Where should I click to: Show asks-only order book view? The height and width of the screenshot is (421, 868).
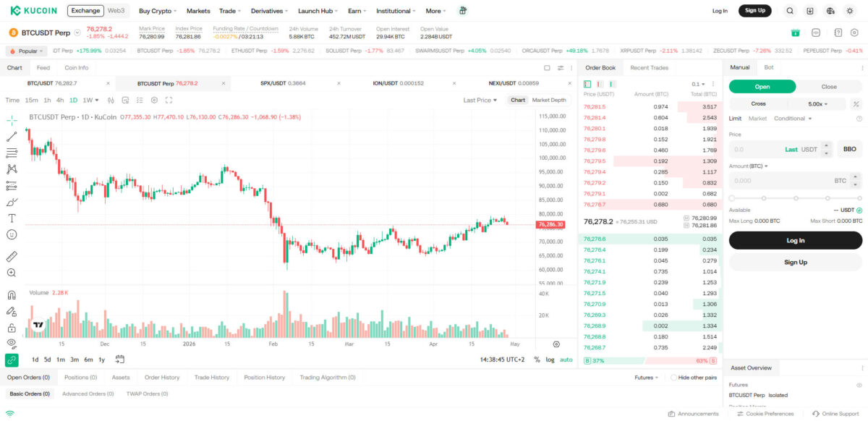600,84
